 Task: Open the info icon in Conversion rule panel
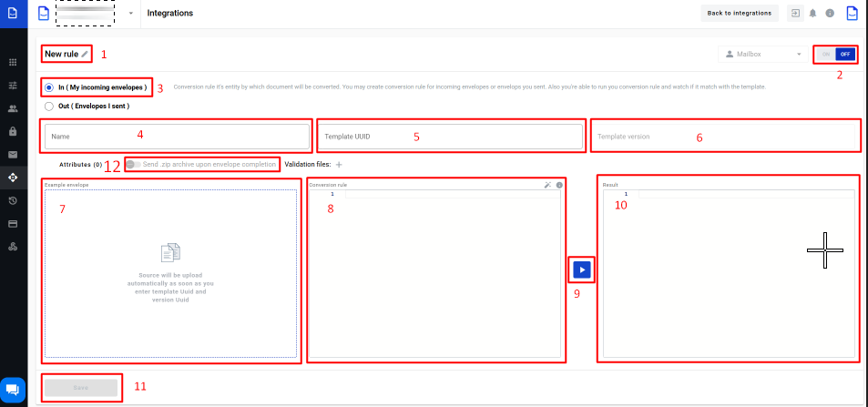559,185
